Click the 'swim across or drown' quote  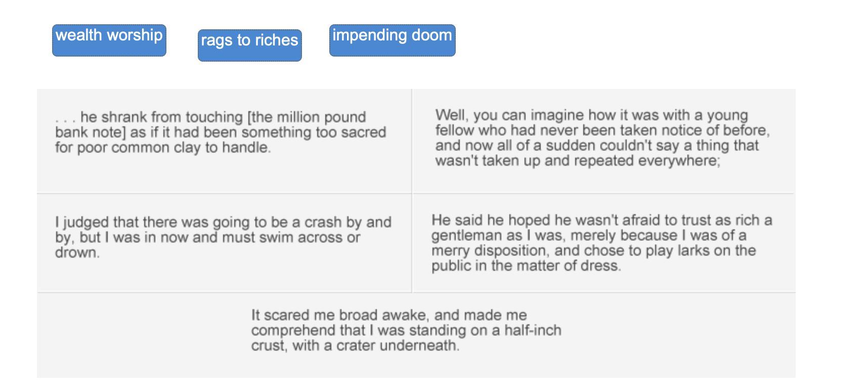pyautogui.click(x=223, y=237)
